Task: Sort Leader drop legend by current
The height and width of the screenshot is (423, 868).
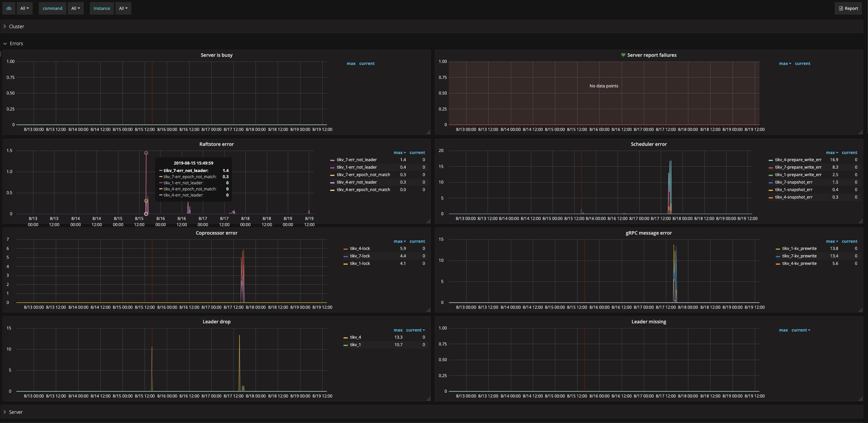Action: click(415, 330)
